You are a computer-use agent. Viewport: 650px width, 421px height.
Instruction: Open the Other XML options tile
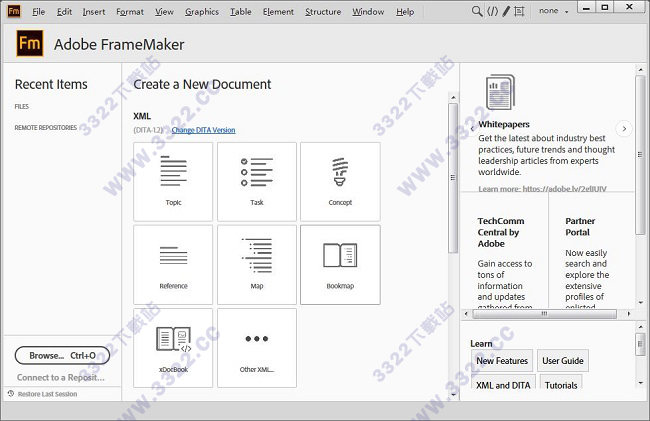(257, 348)
